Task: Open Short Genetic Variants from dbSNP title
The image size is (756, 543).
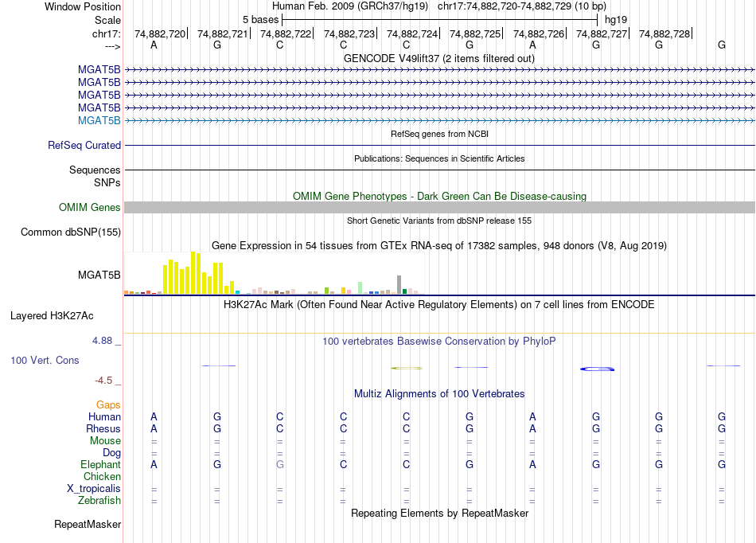Action: [x=439, y=221]
